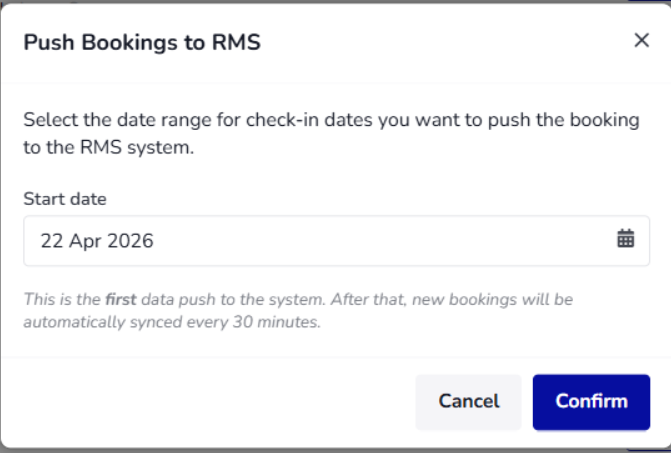
Task: Click the phrase RMS system in description
Action: tap(137, 147)
